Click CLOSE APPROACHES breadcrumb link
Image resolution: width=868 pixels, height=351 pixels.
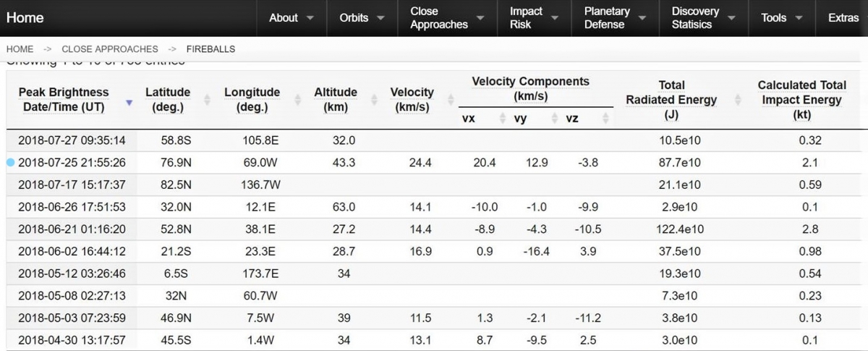pos(109,49)
